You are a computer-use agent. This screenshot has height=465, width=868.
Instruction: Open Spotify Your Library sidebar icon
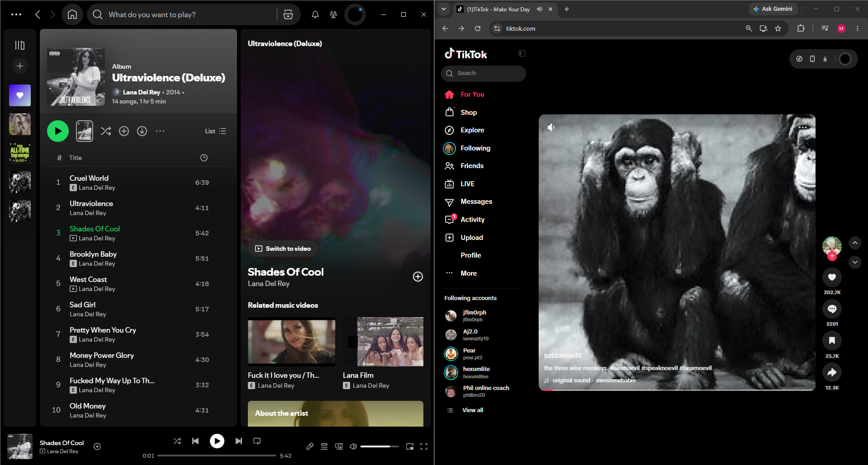(20, 45)
